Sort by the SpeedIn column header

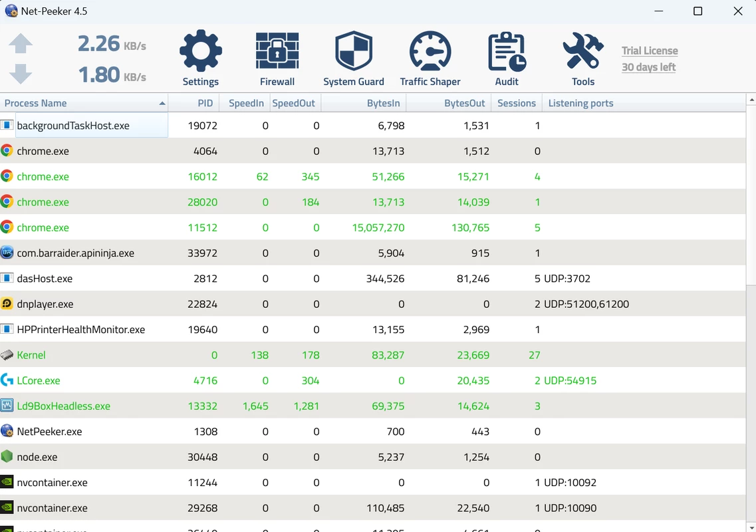(245, 103)
